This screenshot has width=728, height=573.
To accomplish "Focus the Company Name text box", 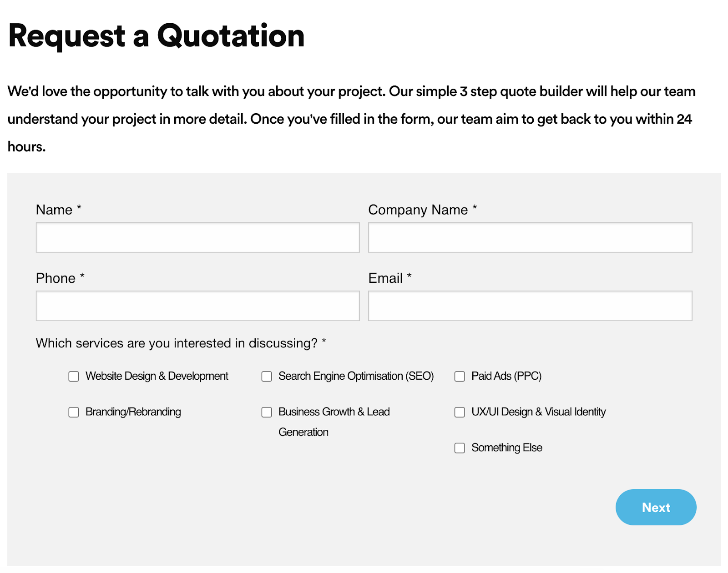I will [x=530, y=237].
